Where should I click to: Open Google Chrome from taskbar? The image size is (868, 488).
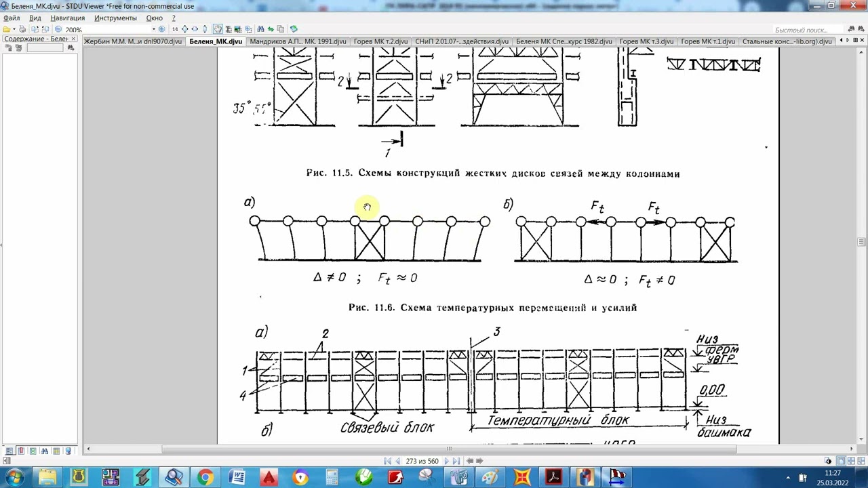pos(205,477)
